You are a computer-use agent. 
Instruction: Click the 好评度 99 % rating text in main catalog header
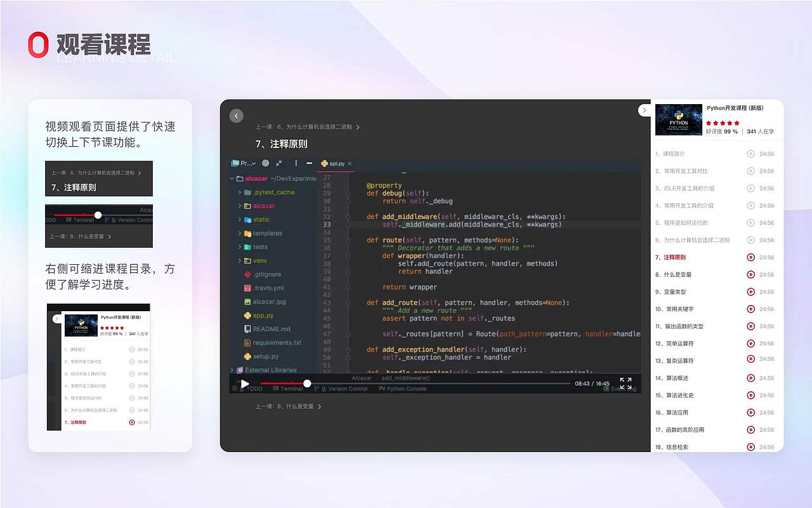click(x=722, y=131)
